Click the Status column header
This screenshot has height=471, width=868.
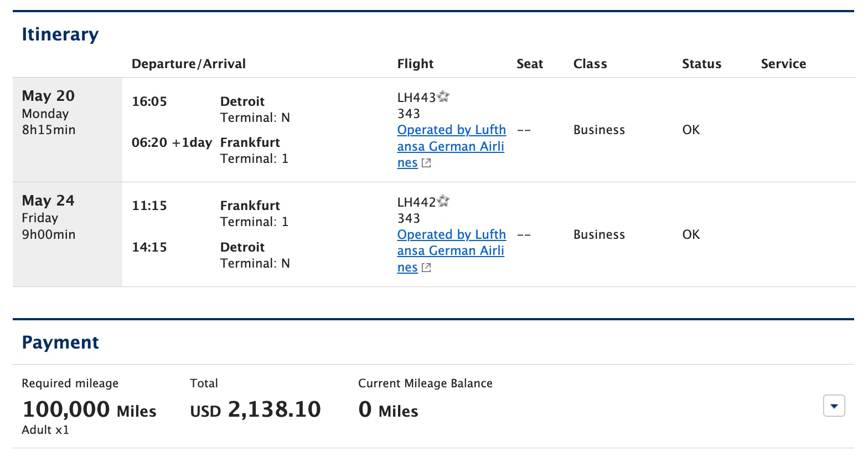[701, 63]
